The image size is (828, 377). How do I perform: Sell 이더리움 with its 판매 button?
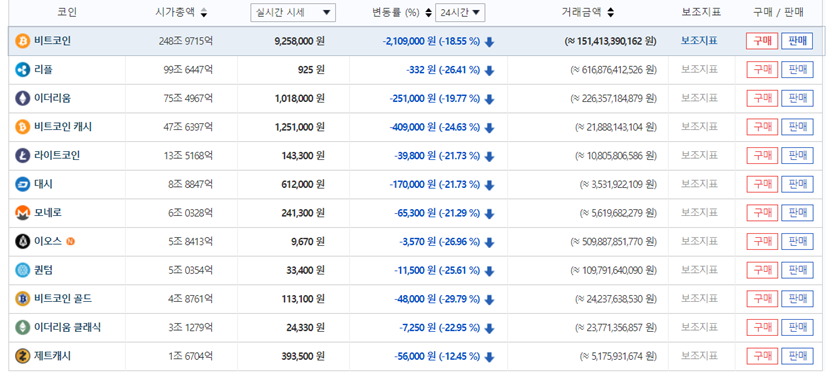[797, 98]
